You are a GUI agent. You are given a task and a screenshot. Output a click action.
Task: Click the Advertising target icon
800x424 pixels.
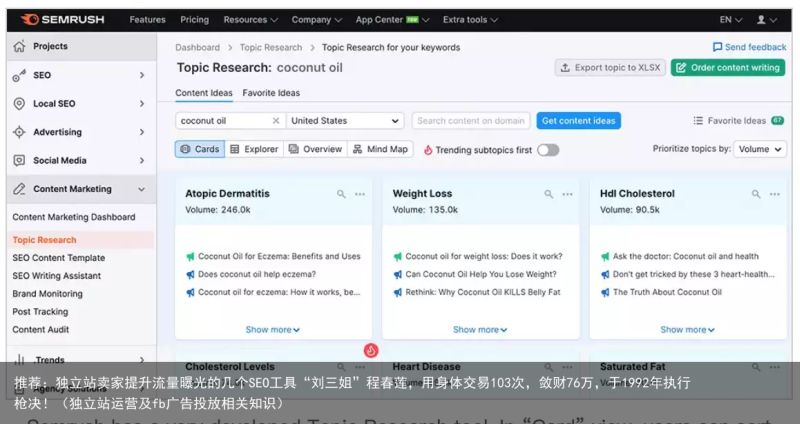point(19,132)
